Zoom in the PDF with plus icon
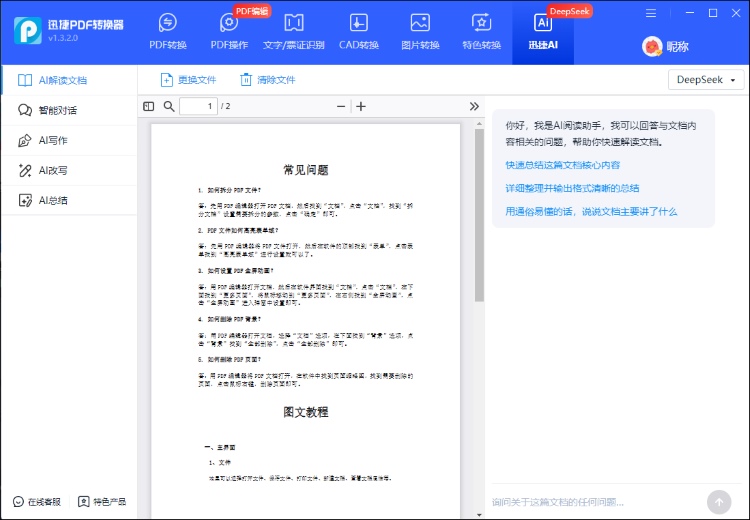Screen dimensions: 750x520 [x=361, y=106]
